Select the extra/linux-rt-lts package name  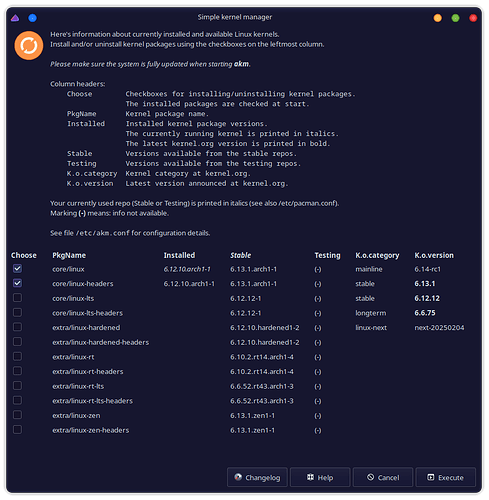click(78, 386)
